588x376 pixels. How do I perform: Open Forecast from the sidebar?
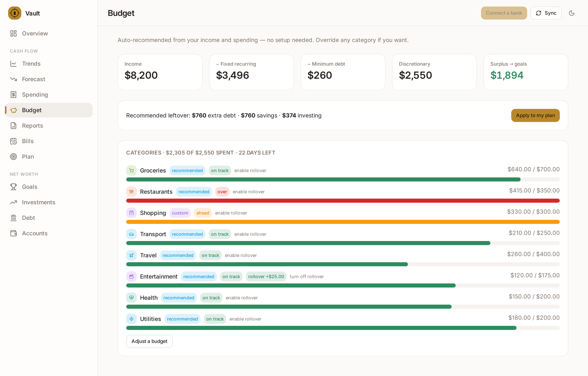49,79
